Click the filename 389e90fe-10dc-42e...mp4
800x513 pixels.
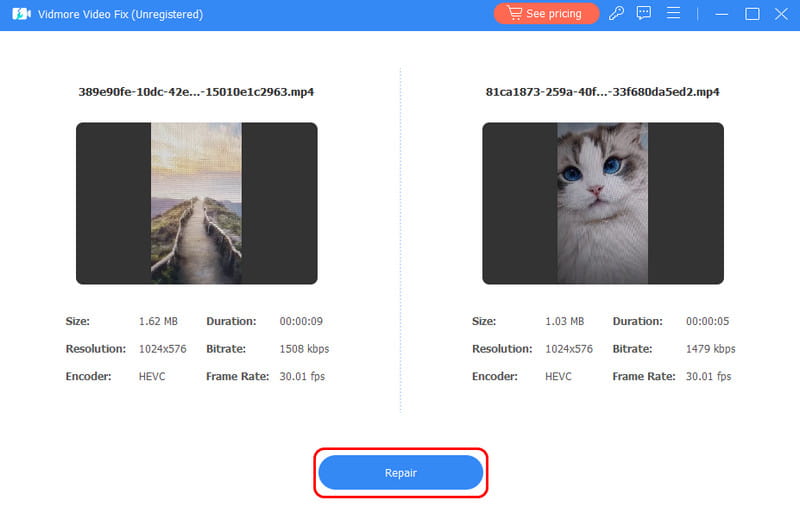[x=196, y=92]
